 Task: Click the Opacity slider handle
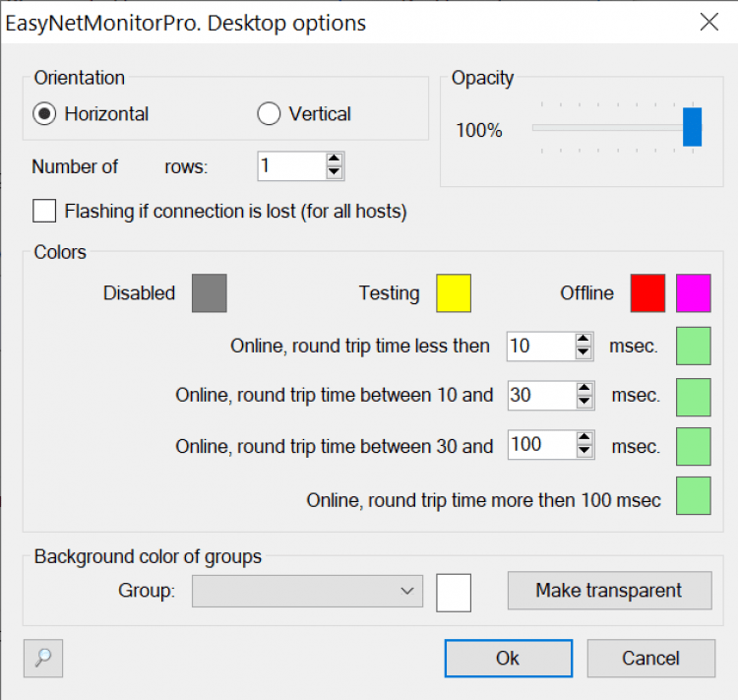click(692, 127)
